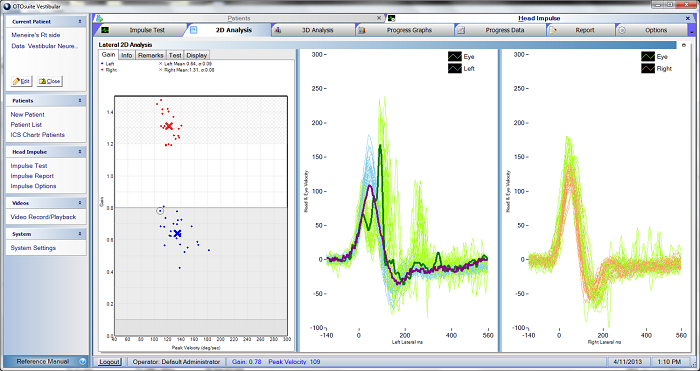Collapse the Videos sidebar section
The image size is (700, 371).
coord(80,203)
